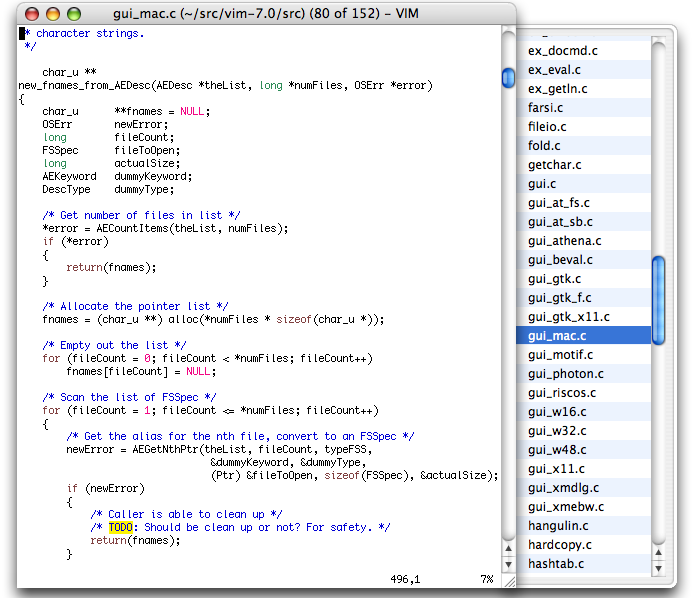699x598 pixels.
Task: Select gui_photon.c in the file list
Action: pos(583,374)
